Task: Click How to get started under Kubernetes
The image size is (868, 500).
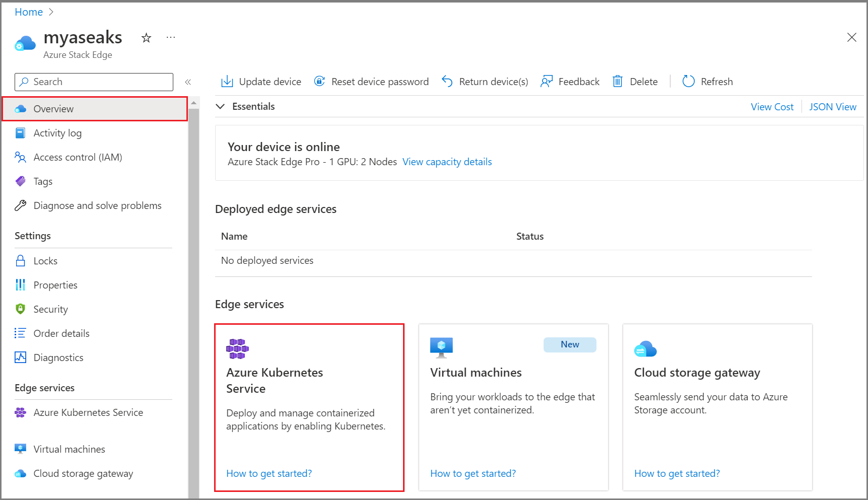Action: [269, 473]
